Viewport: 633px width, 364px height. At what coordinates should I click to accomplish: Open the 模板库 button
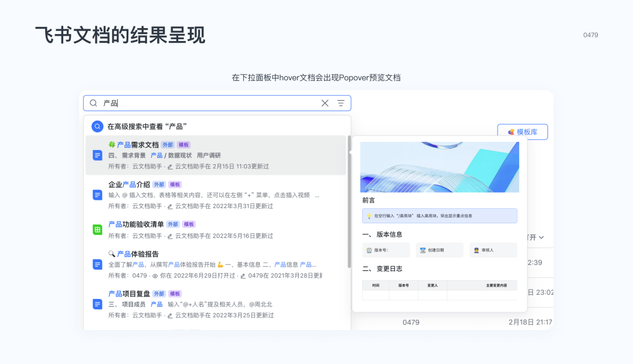[x=522, y=132]
